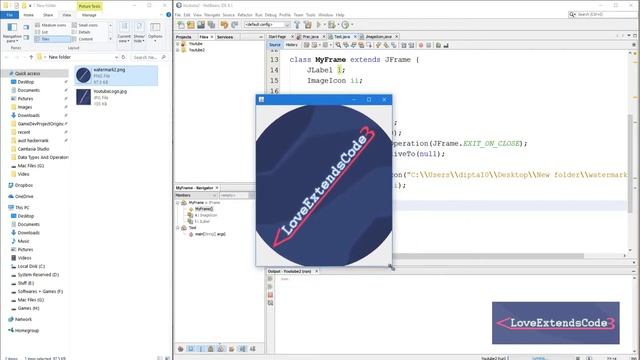Expand the Youtube2 project node

pos(178,50)
